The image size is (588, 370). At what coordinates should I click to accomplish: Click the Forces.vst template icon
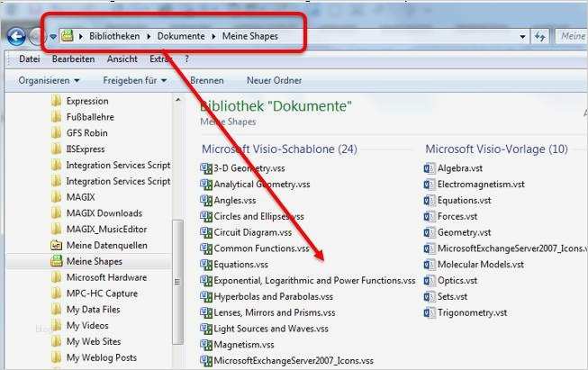point(430,216)
